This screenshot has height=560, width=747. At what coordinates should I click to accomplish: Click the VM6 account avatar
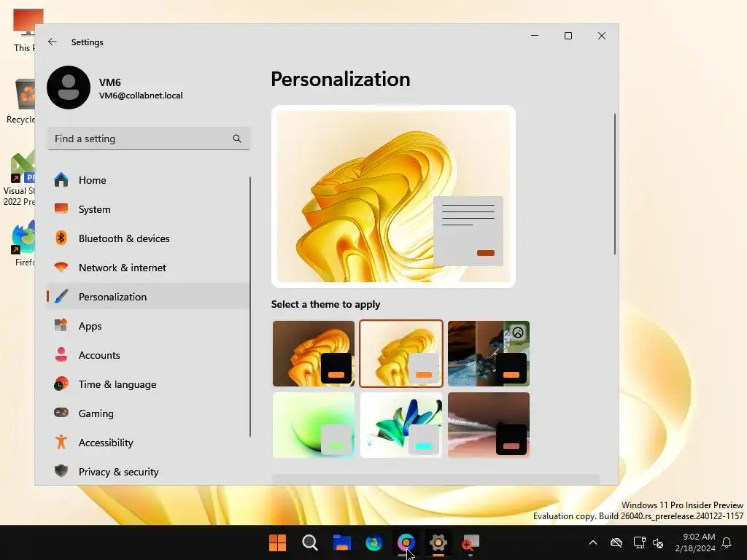click(69, 87)
